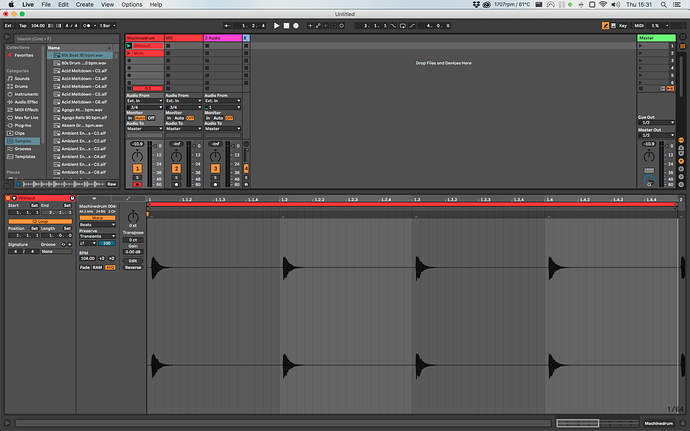Toggle the metronome in the control bar

(x=87, y=26)
